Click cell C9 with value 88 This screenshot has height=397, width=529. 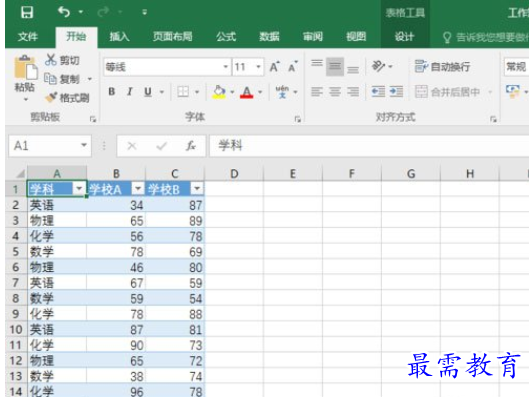[175, 314]
